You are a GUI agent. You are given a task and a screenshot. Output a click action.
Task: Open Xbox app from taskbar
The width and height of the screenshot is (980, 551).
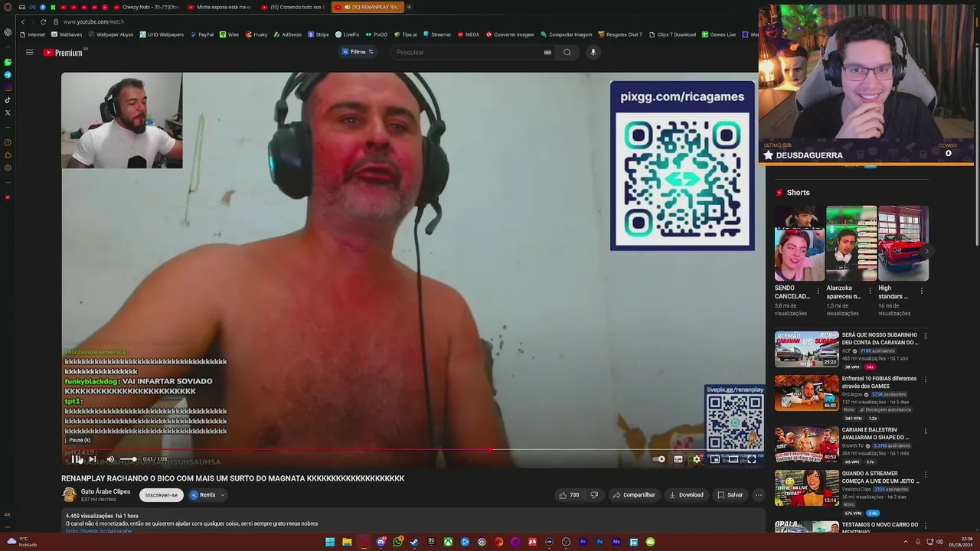point(448,542)
